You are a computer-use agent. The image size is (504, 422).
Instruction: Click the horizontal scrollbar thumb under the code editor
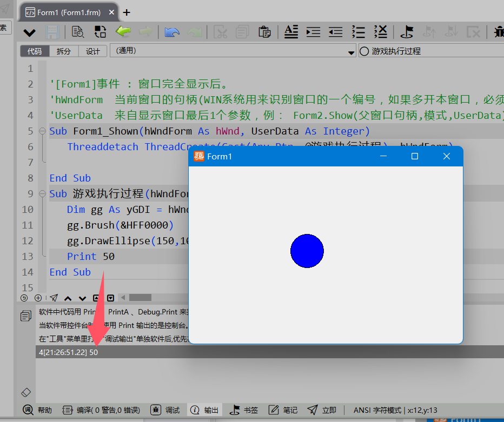[140, 297]
